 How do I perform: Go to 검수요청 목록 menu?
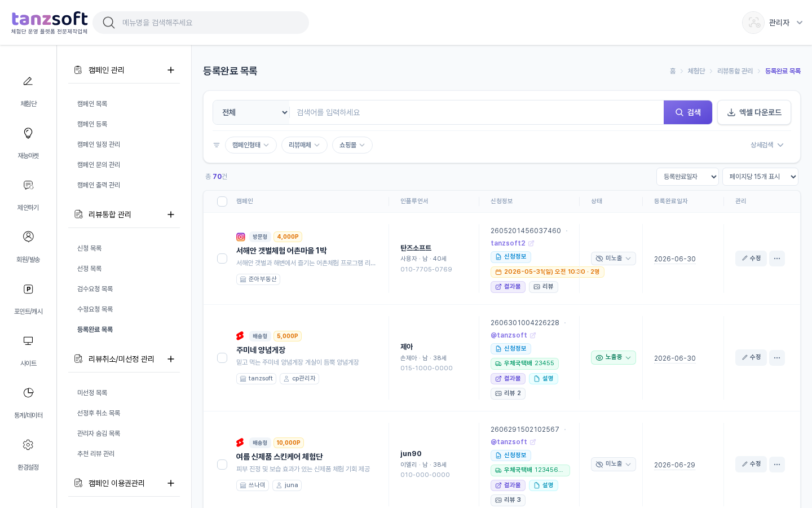[95, 289]
